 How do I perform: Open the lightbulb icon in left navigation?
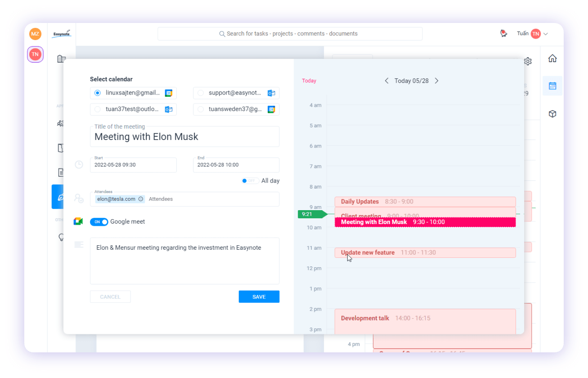click(x=62, y=237)
